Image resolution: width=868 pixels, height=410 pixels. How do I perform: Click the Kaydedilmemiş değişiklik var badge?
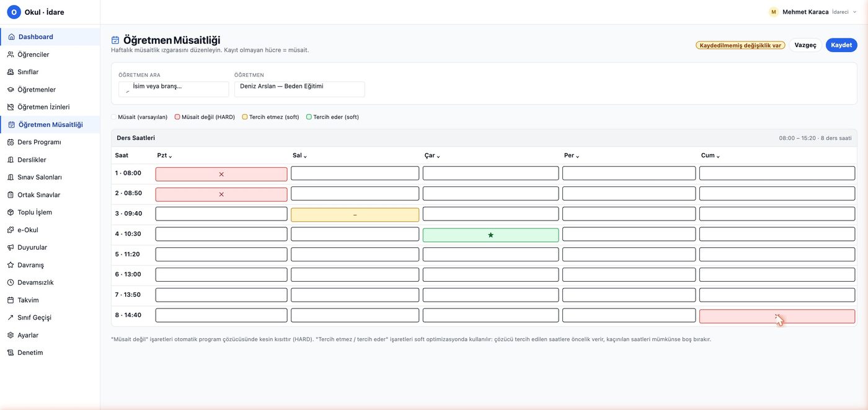point(740,45)
